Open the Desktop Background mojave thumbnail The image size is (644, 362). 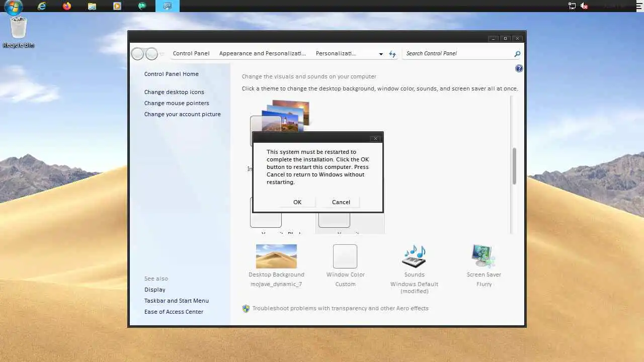tap(276, 256)
